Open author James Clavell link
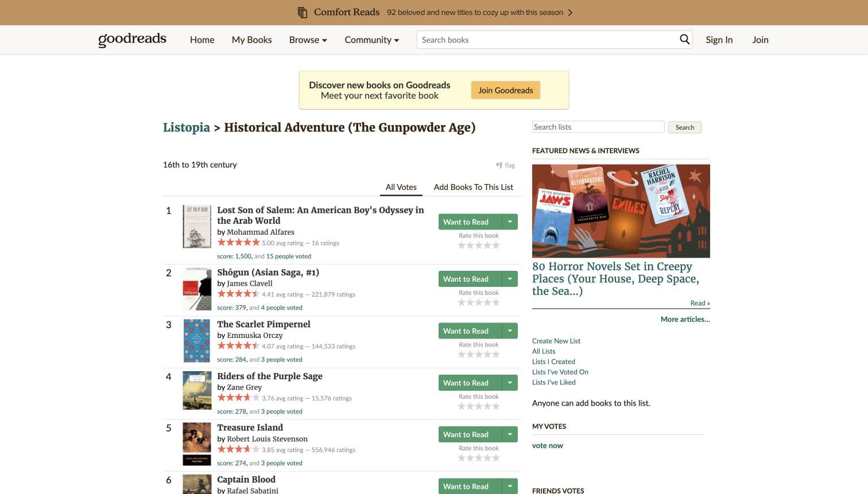 coord(250,283)
